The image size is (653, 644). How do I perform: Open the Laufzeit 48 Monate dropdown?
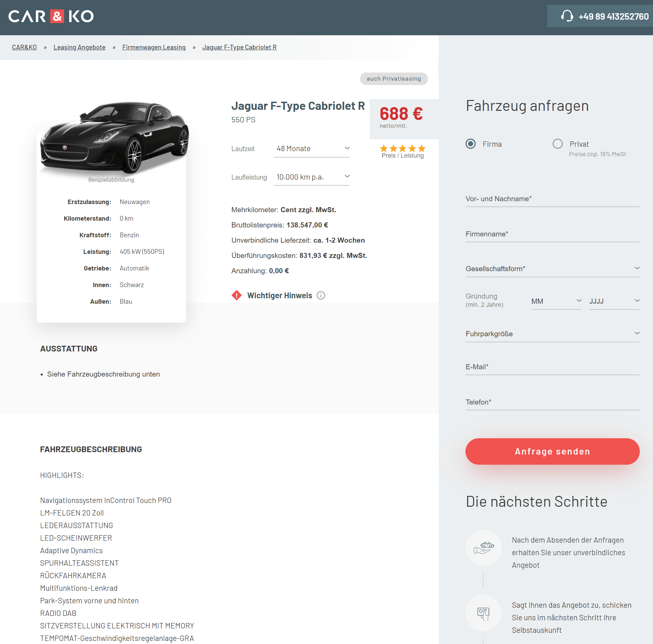[312, 149]
